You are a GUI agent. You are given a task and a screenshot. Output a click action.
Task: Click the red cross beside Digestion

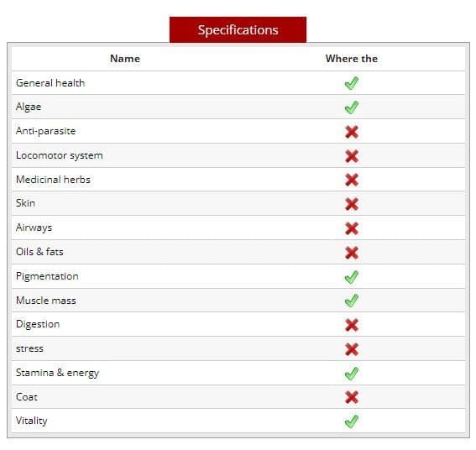click(x=352, y=325)
